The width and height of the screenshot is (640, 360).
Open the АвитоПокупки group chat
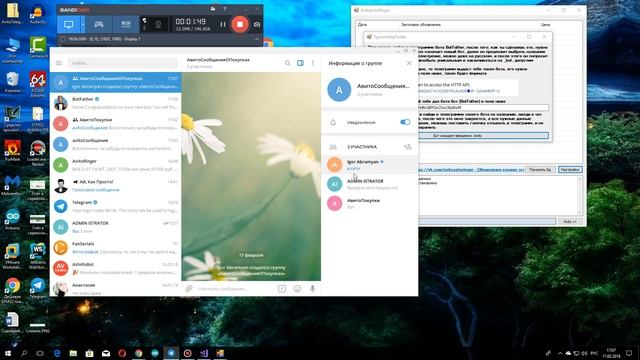(116, 124)
